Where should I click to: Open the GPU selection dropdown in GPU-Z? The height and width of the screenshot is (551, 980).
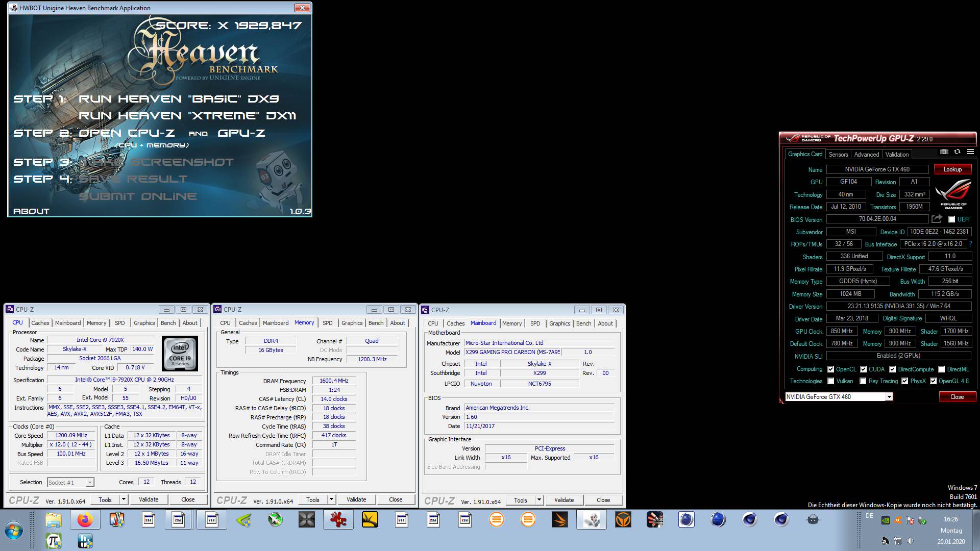[839, 396]
